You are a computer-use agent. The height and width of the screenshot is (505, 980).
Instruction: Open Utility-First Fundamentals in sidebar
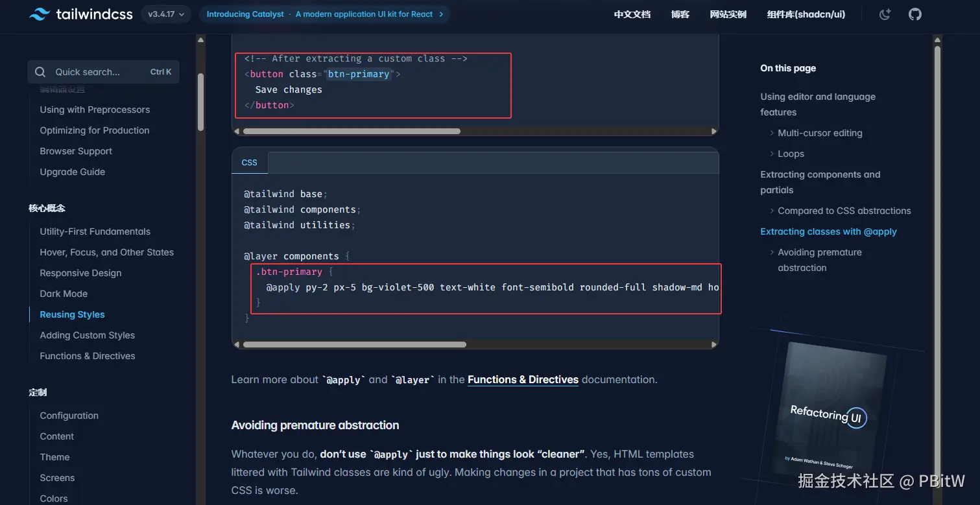point(95,231)
